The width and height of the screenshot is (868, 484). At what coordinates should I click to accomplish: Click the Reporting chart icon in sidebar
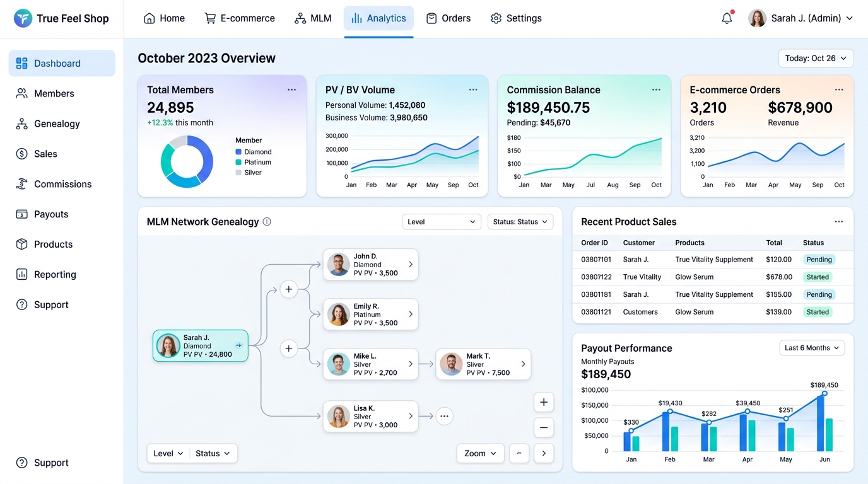22,274
